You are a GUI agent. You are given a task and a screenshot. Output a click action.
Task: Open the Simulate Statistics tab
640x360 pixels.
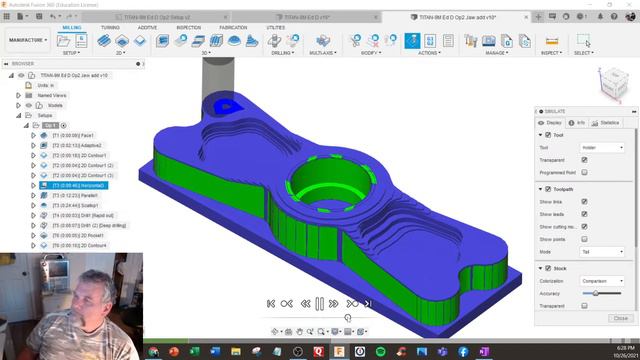click(606, 123)
